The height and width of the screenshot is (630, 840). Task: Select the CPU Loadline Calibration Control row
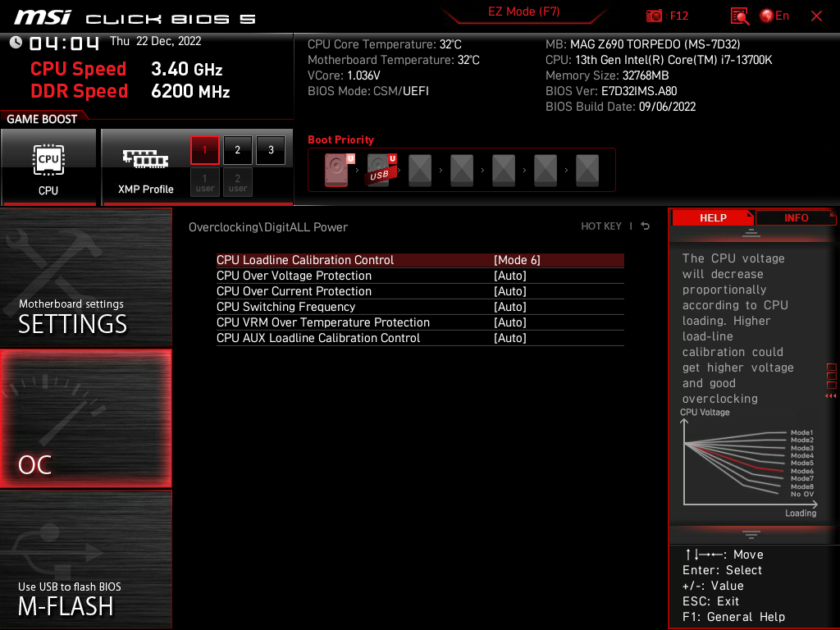[x=420, y=260]
